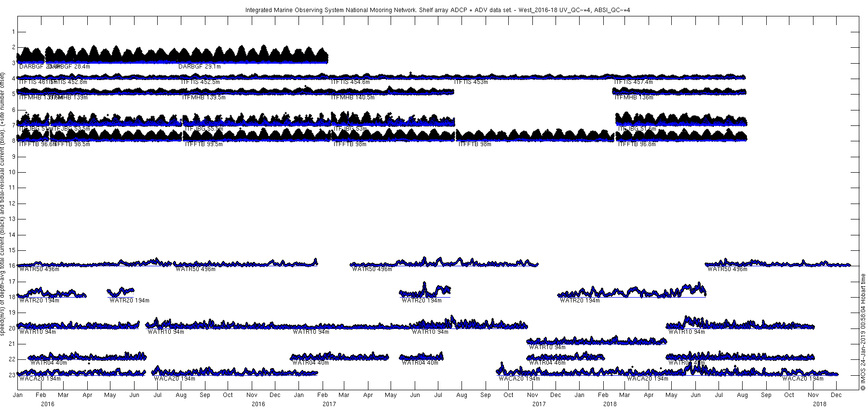
Task: Click the last "Dec" label on the time axis
Action: [x=836, y=395]
